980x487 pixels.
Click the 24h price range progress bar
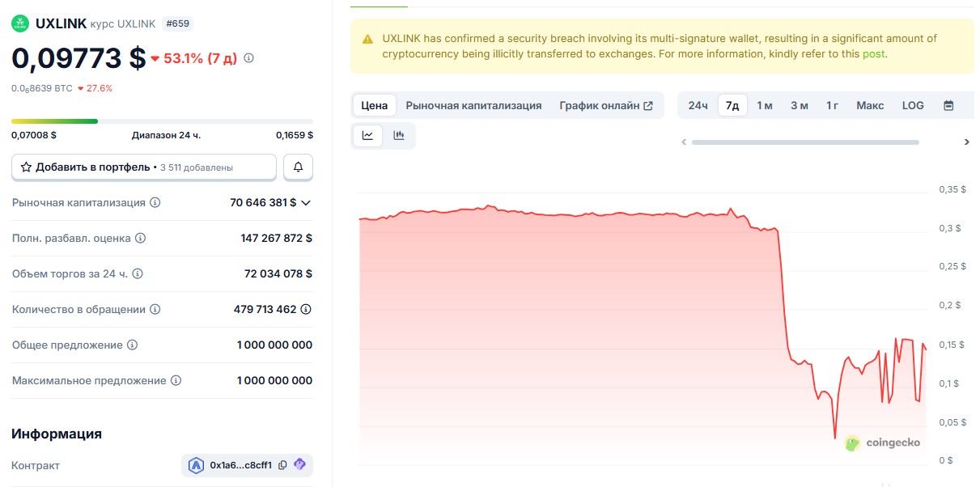pos(162,121)
